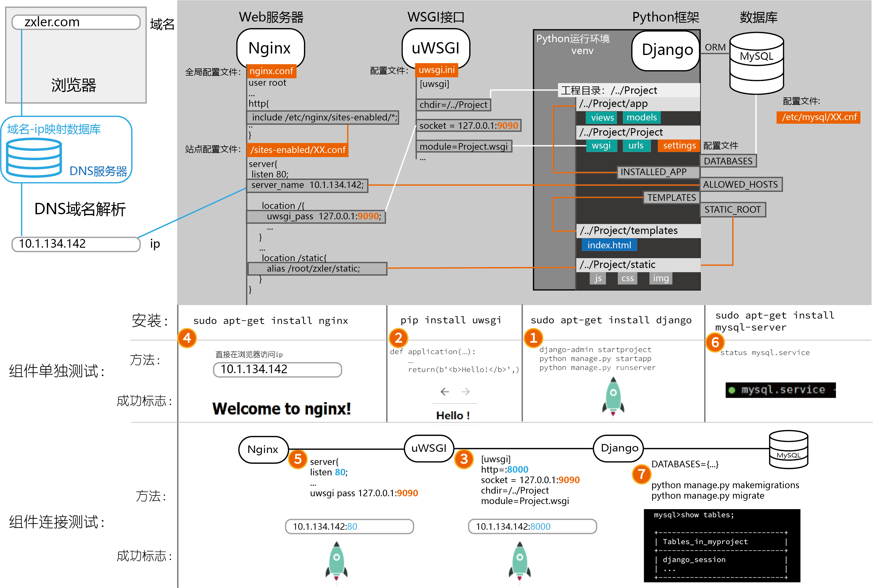Select the css folder tag
Image resolution: width=873 pixels, height=588 pixels.
coord(627,278)
